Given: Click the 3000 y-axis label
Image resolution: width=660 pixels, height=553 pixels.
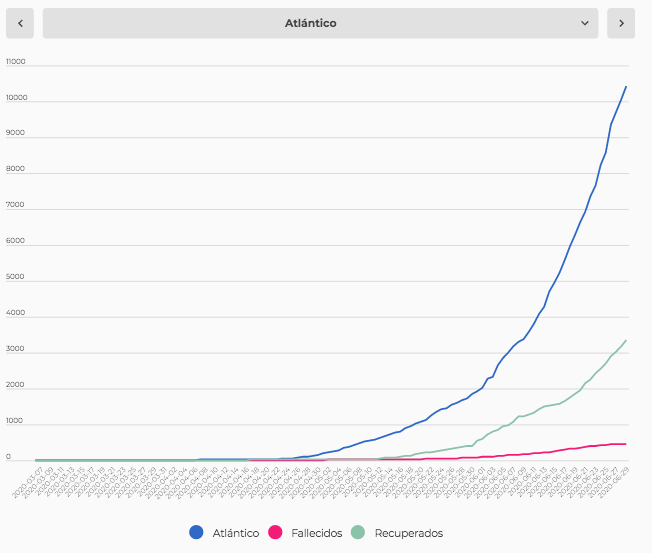Looking at the screenshot, I should coord(15,351).
